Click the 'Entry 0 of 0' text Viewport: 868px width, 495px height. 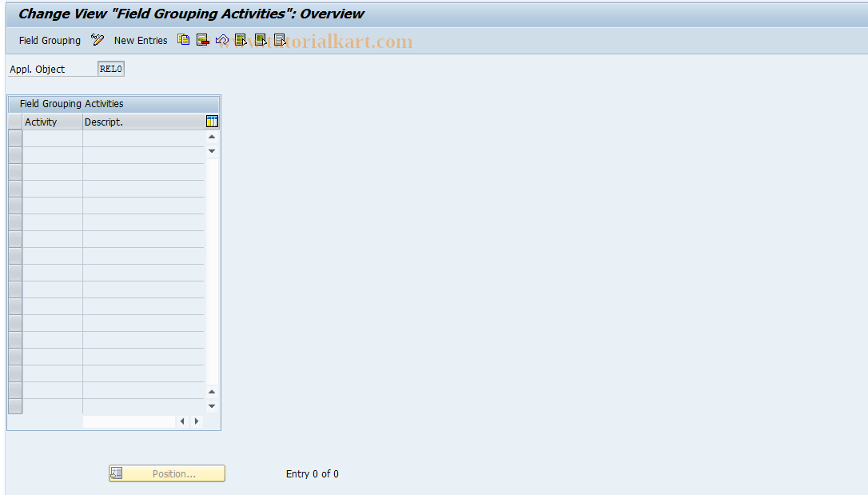click(313, 474)
